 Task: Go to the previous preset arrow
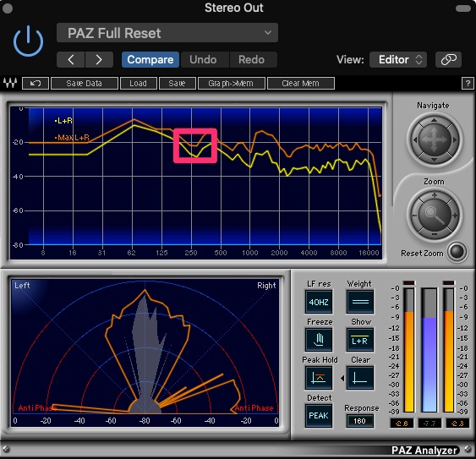(71, 59)
